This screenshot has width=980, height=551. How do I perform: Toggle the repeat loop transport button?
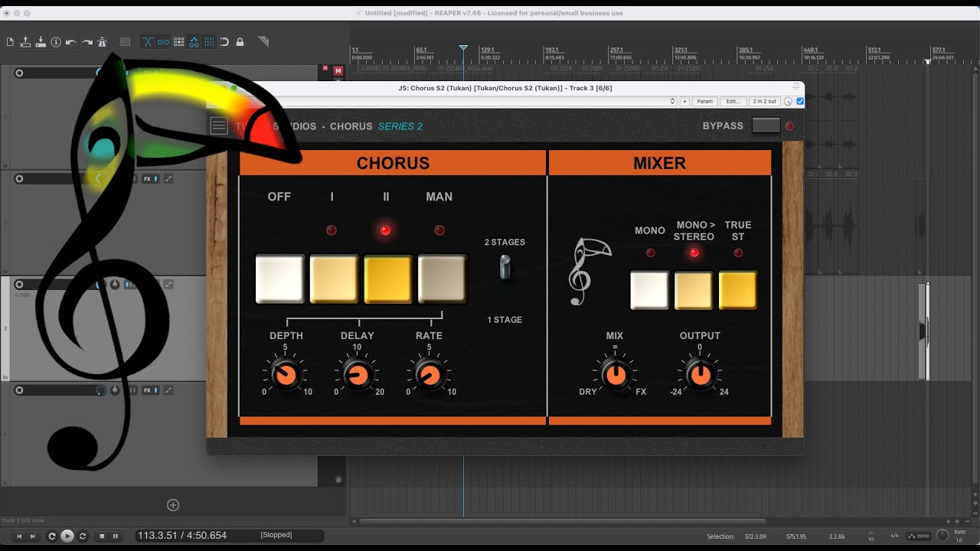pos(83,536)
